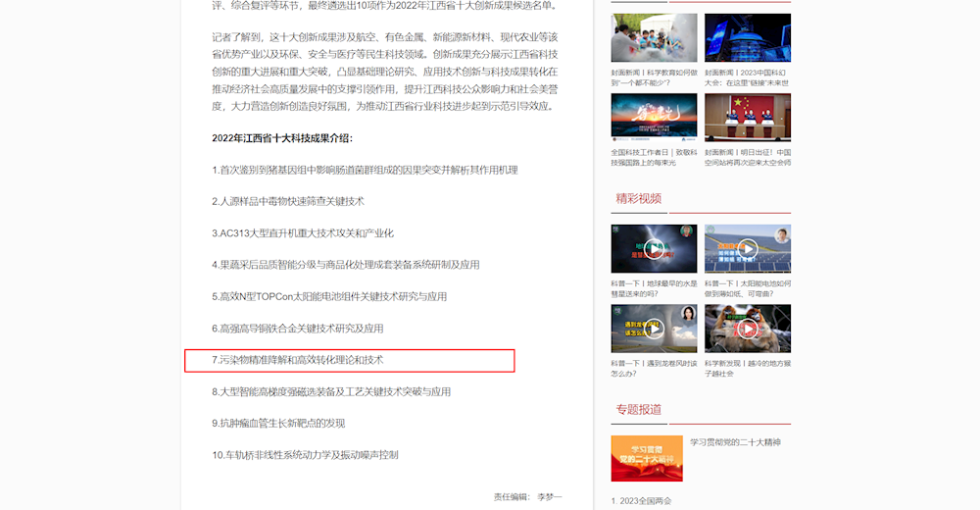
Task: Click the highlighted item 7 about pollutant degradation
Action: (298, 361)
